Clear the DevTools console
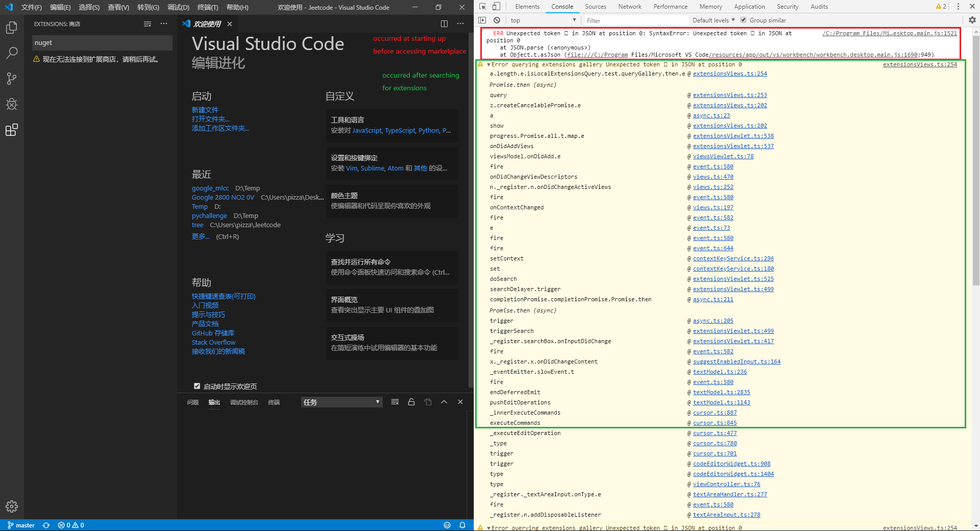The height and width of the screenshot is (531, 980). 497,20
